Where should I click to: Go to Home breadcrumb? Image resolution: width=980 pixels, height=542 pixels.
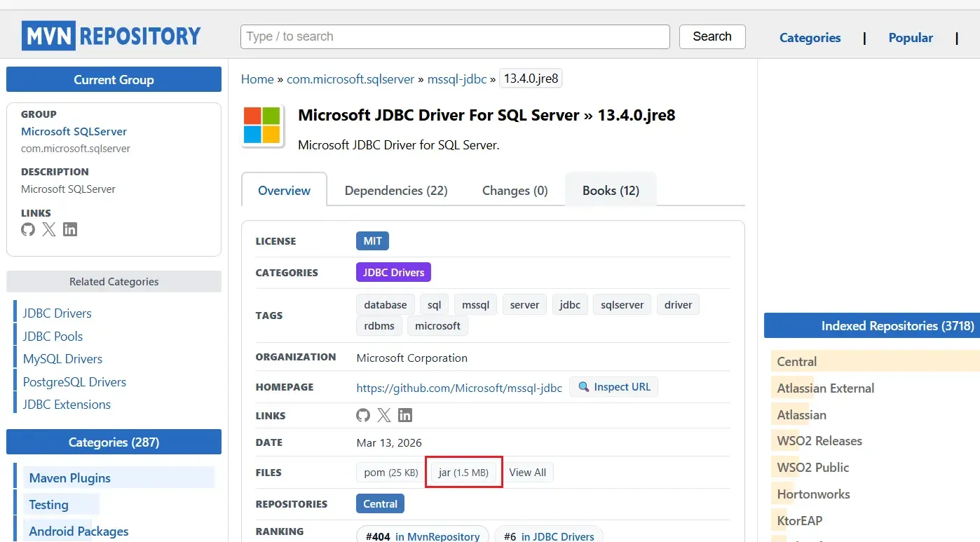(257, 79)
